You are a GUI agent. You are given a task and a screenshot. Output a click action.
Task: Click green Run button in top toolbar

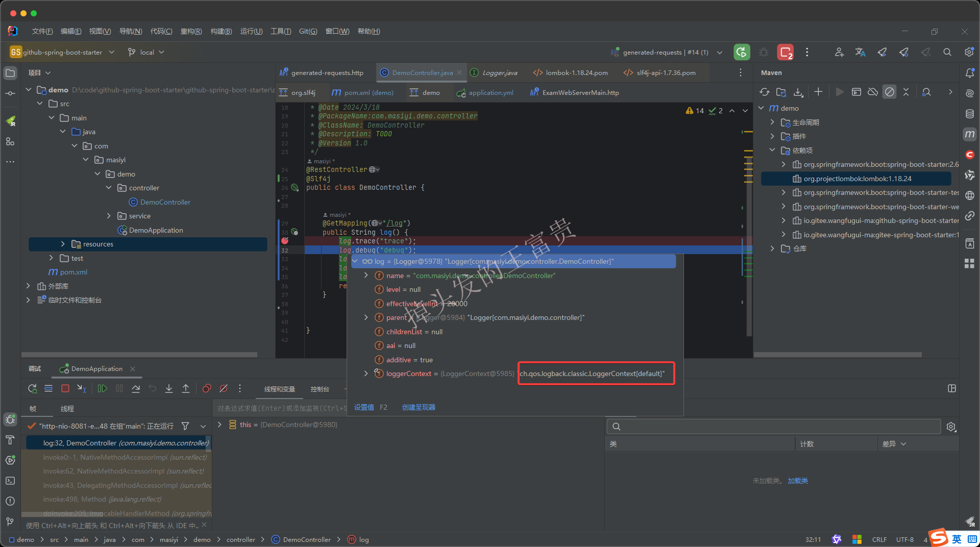click(742, 52)
